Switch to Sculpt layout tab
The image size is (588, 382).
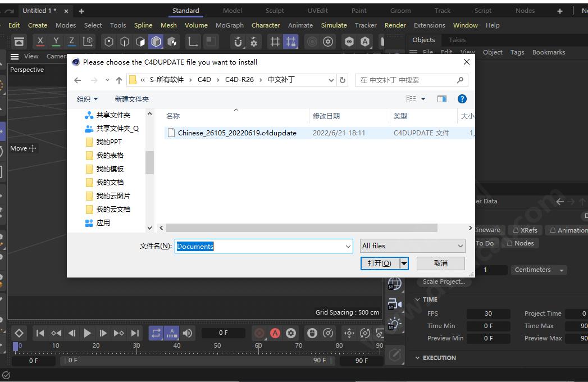275,11
